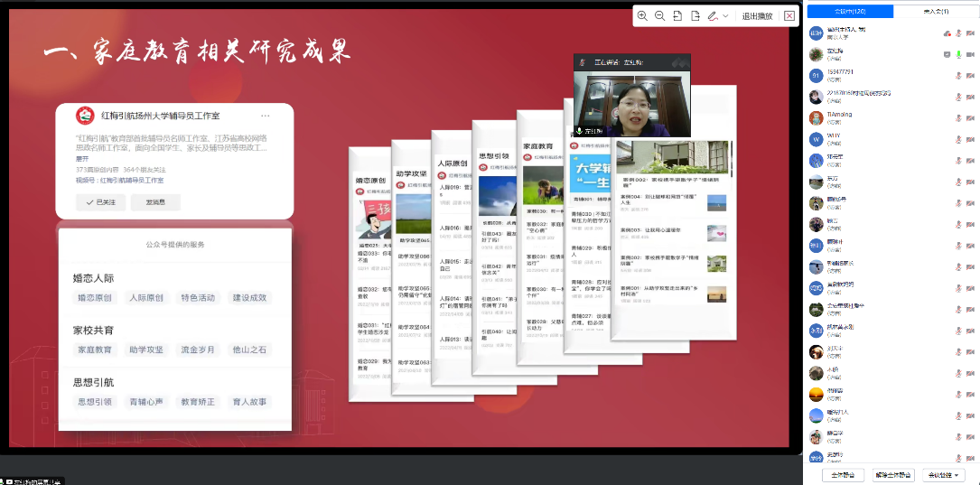Click 退出播放 to exit playback
This screenshot has height=485, width=980.
point(757,15)
